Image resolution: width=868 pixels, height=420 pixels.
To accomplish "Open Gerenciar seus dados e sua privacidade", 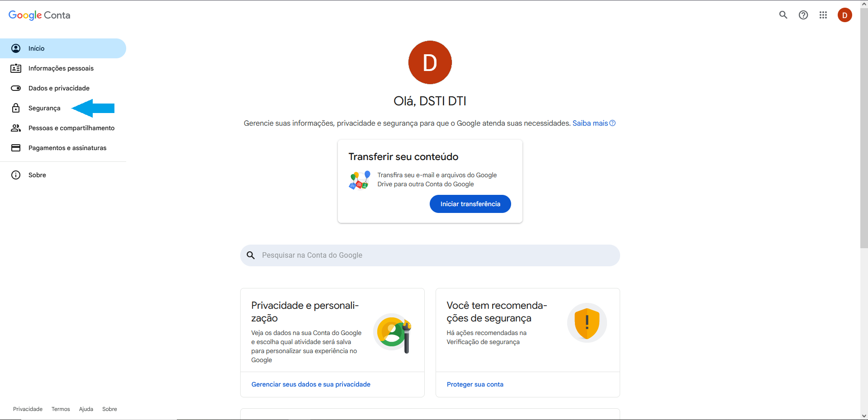I will click(311, 384).
